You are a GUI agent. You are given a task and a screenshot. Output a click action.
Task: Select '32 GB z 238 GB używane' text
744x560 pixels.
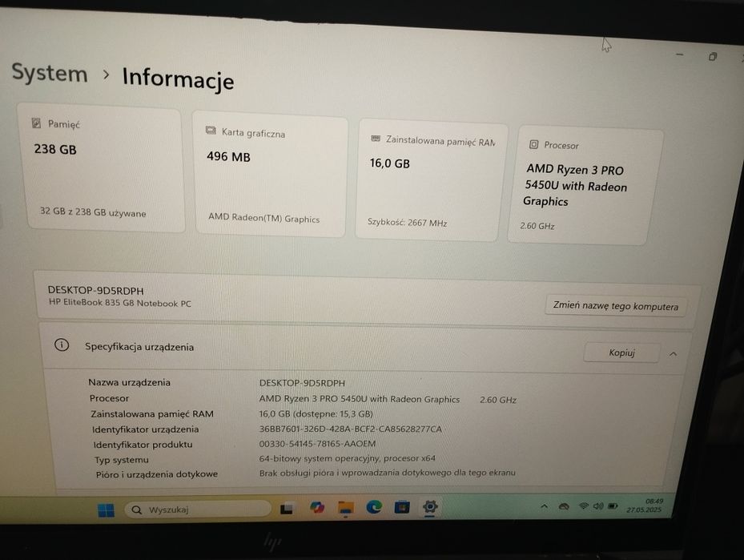(93, 212)
